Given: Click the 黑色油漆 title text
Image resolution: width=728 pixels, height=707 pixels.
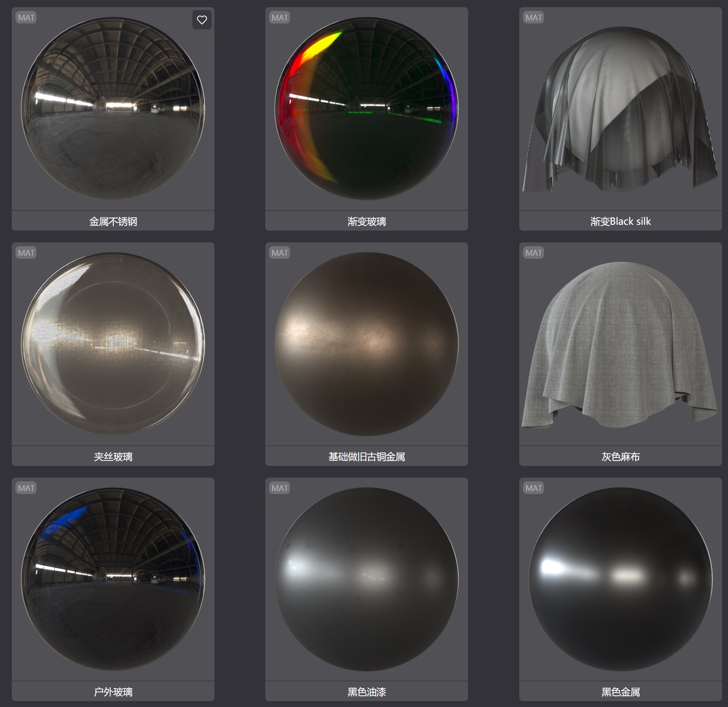Looking at the screenshot, I should [x=367, y=692].
